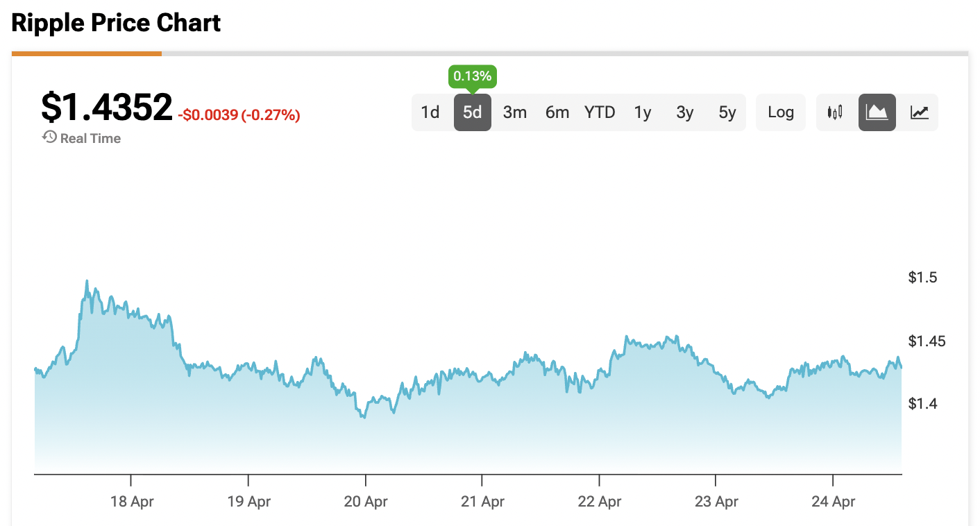The width and height of the screenshot is (980, 526).
Task: Switch to the 1d tab
Action: click(430, 112)
